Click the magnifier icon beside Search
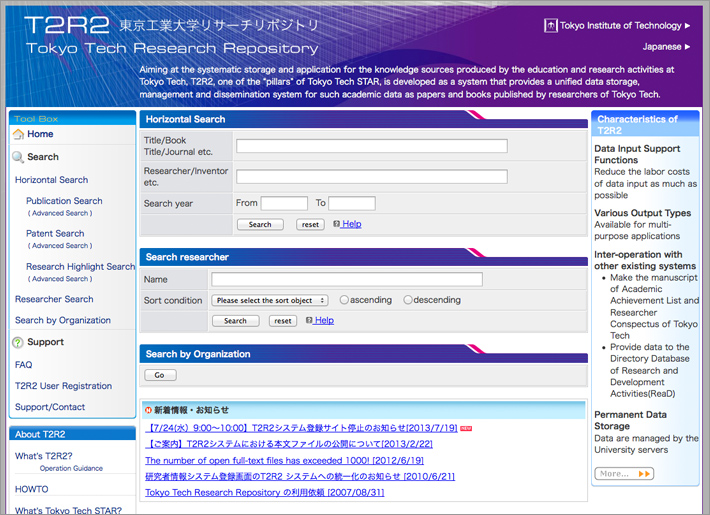This screenshot has height=515, width=710. click(18, 157)
